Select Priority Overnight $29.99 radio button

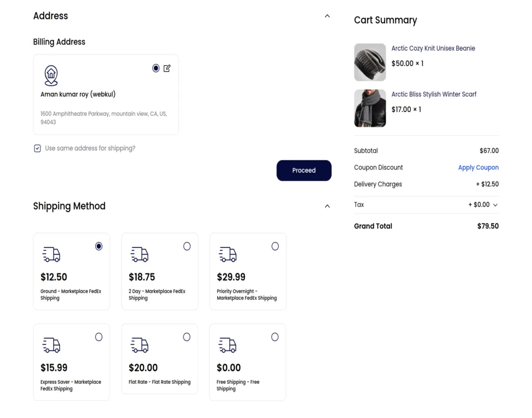click(275, 247)
